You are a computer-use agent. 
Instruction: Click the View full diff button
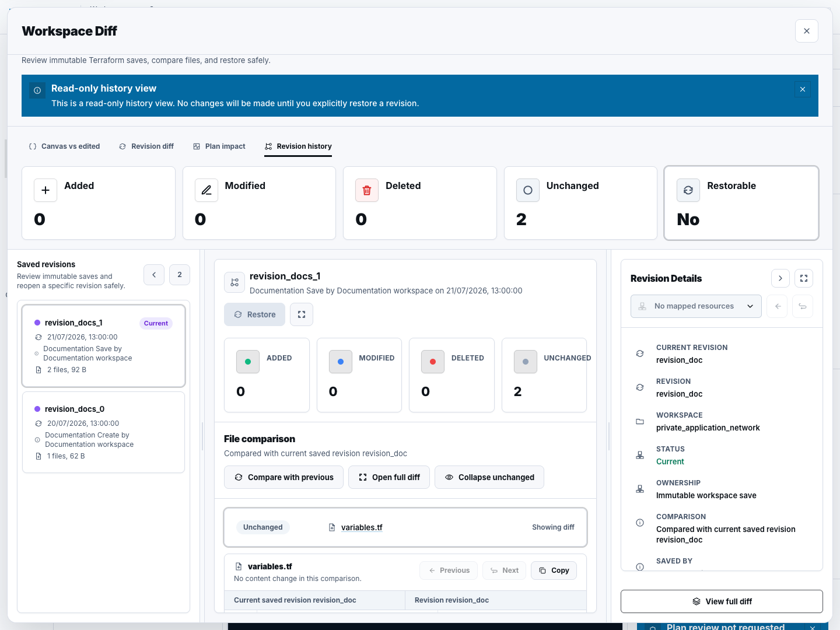722,601
